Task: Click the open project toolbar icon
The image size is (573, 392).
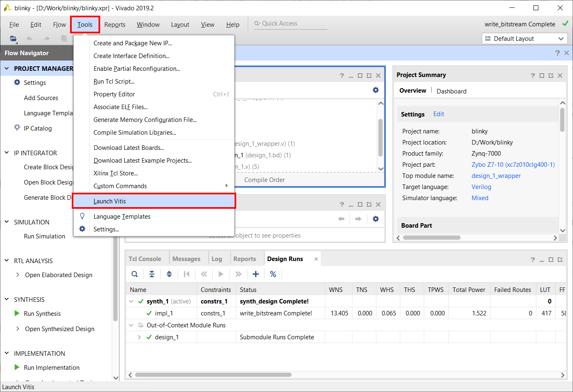Action: 14,39
